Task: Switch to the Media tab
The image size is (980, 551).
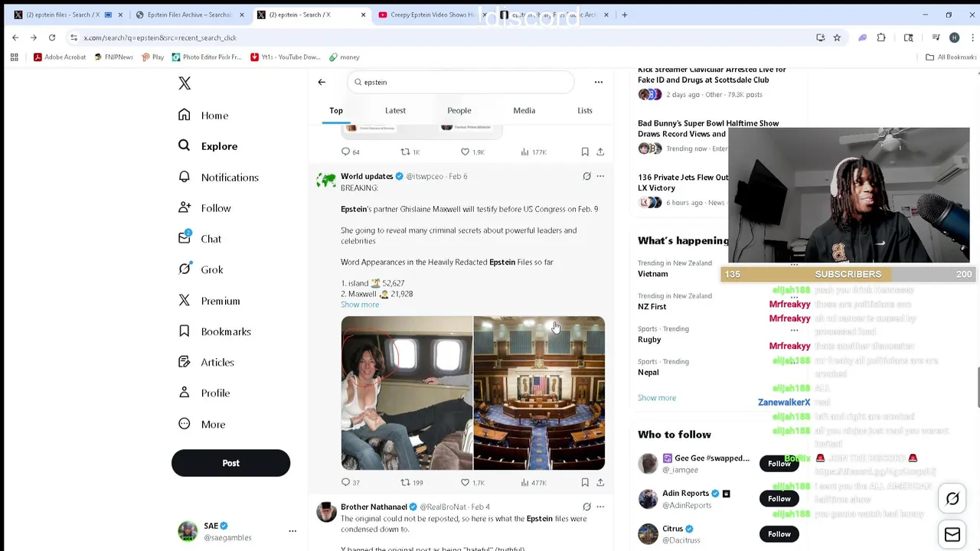Action: [524, 110]
